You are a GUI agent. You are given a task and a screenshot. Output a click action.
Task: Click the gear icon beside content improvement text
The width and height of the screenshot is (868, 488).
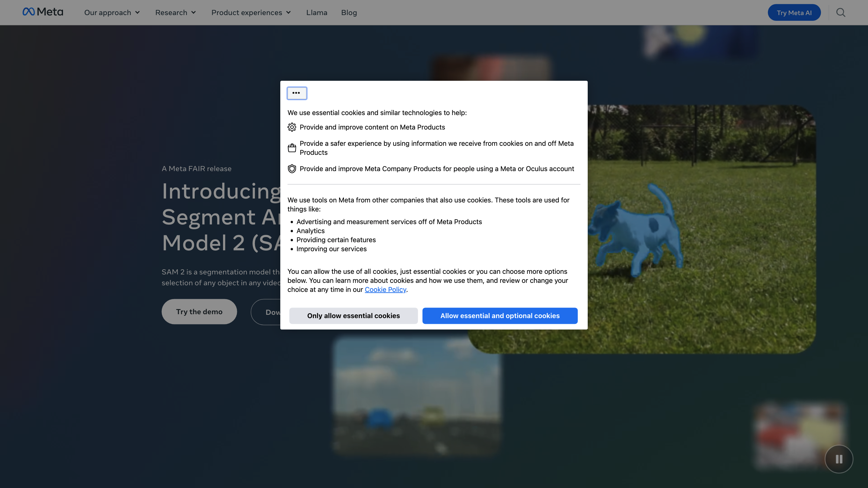click(x=292, y=127)
